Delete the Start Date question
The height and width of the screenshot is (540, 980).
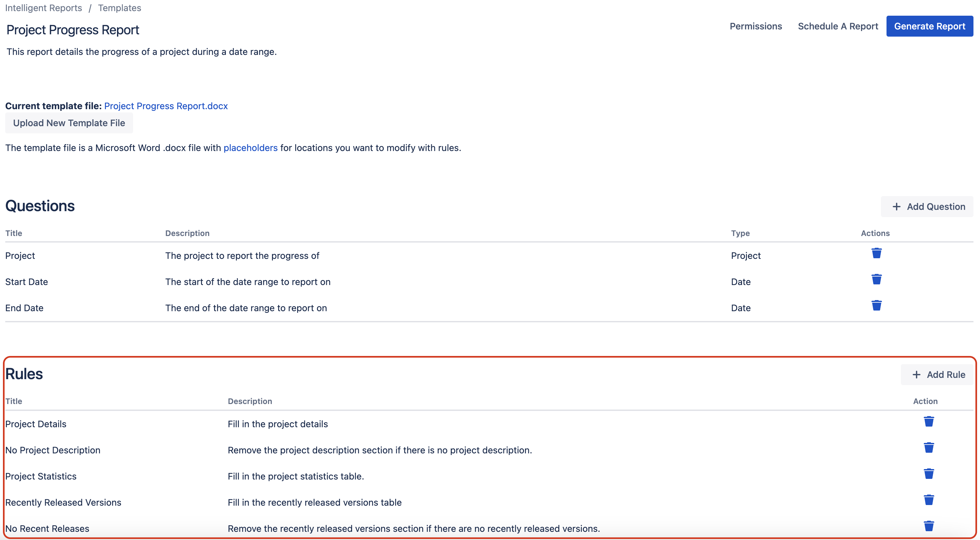876,280
